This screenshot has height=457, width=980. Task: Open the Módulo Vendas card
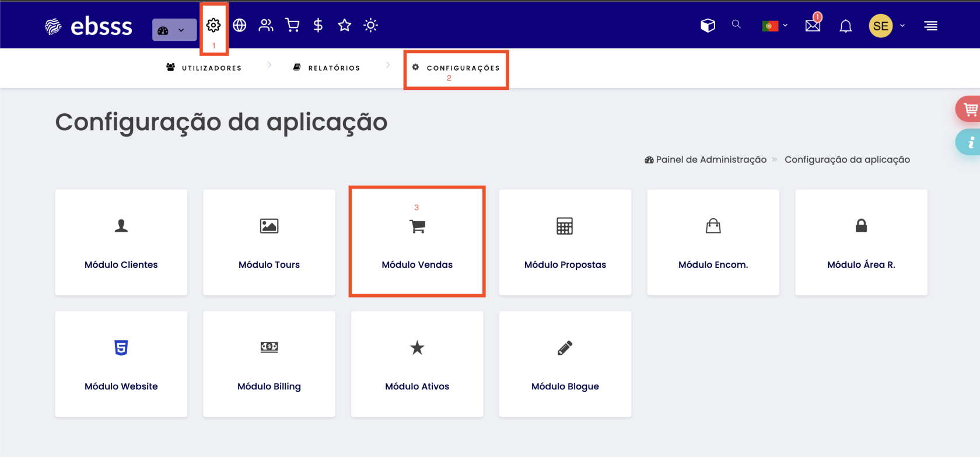tap(417, 242)
